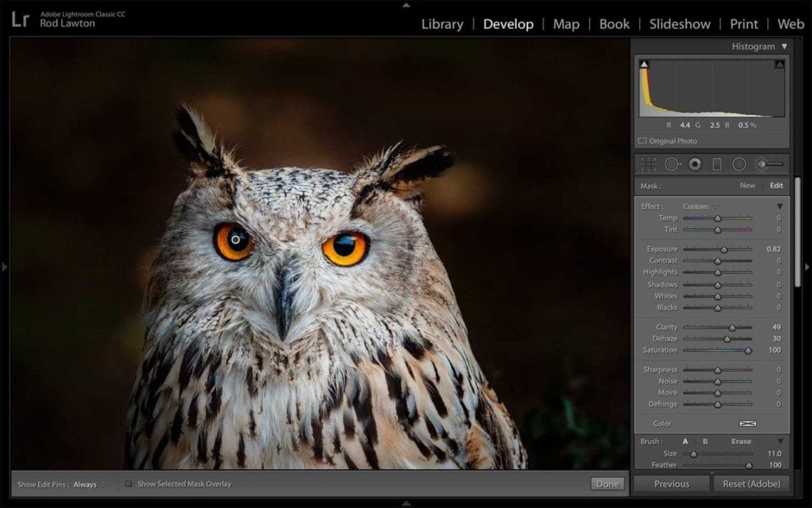
Task: Click the Shadows slider handle
Action: 718,284
